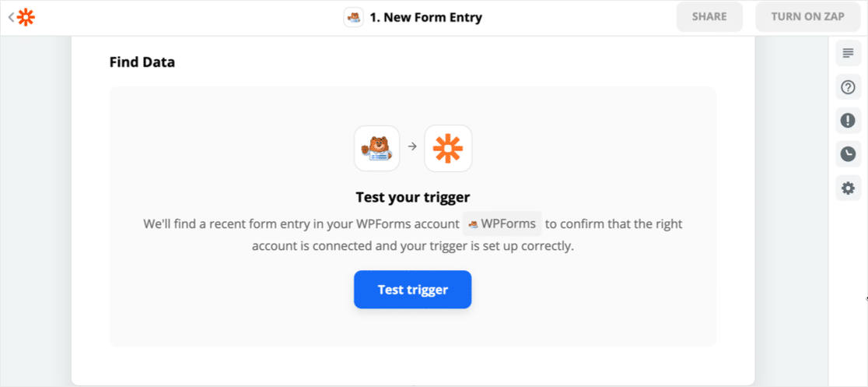
Task: Click the Find Data section heading
Action: pos(142,62)
